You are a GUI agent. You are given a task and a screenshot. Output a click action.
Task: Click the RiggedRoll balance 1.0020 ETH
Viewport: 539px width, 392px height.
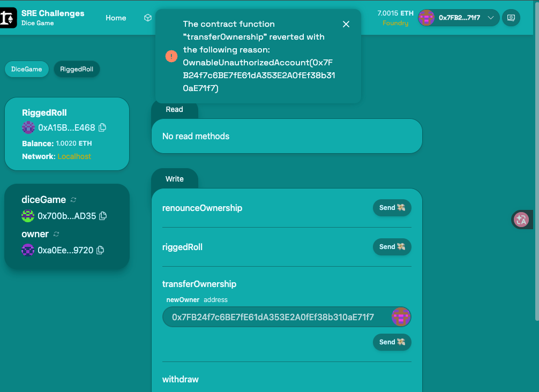tap(74, 144)
